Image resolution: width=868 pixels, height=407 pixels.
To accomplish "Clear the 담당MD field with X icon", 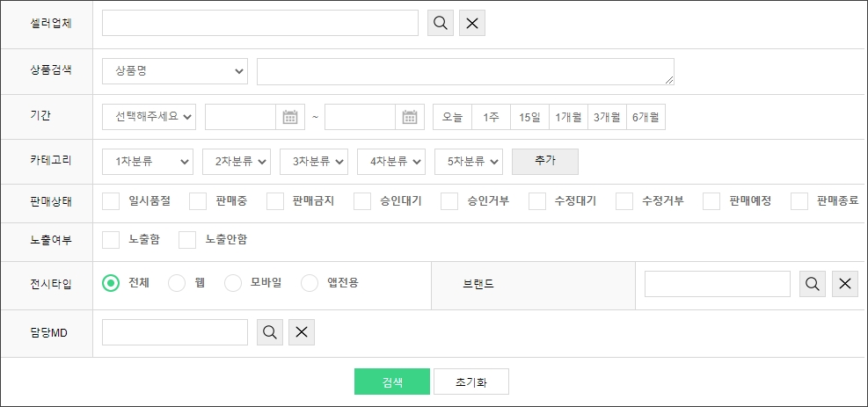I will point(302,332).
